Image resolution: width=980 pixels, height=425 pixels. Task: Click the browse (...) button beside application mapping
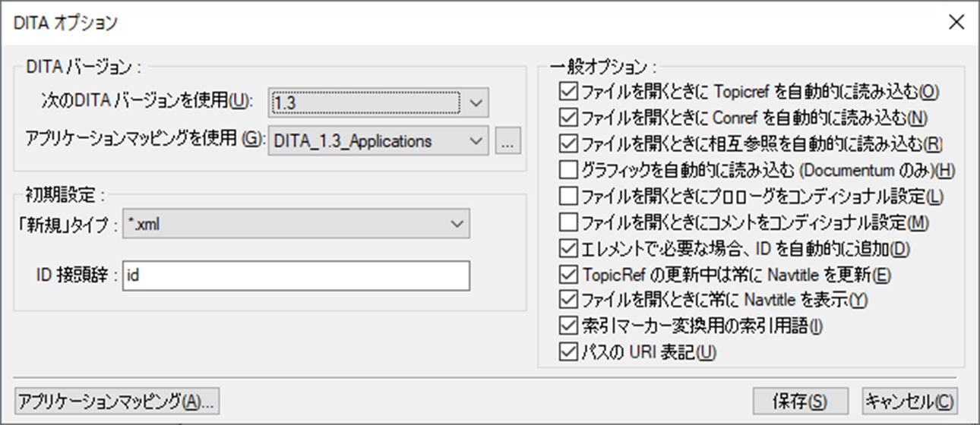(508, 141)
